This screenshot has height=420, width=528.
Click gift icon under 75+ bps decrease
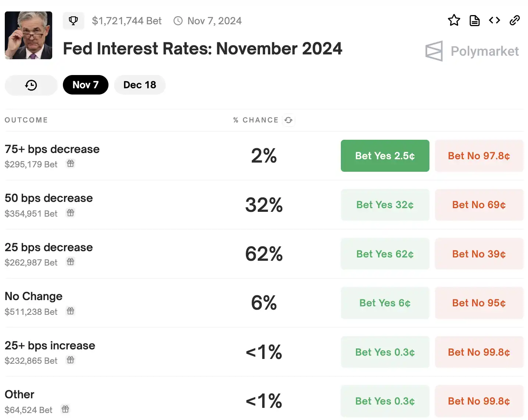tap(71, 164)
